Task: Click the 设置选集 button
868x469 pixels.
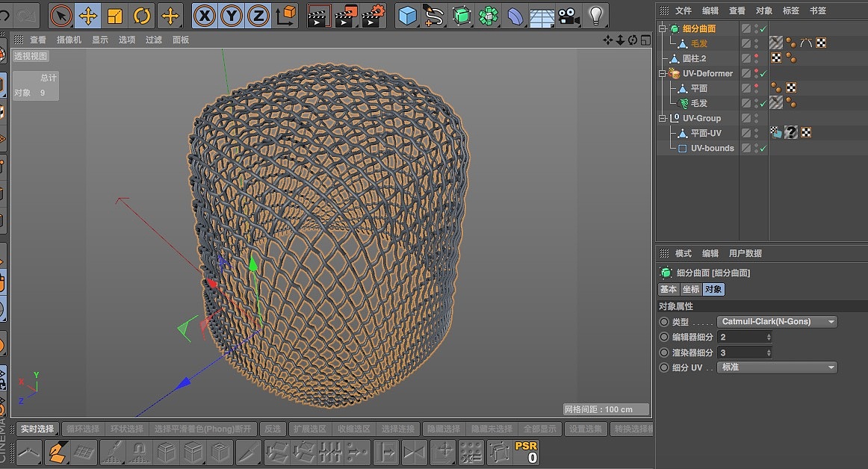Action: (x=585, y=429)
